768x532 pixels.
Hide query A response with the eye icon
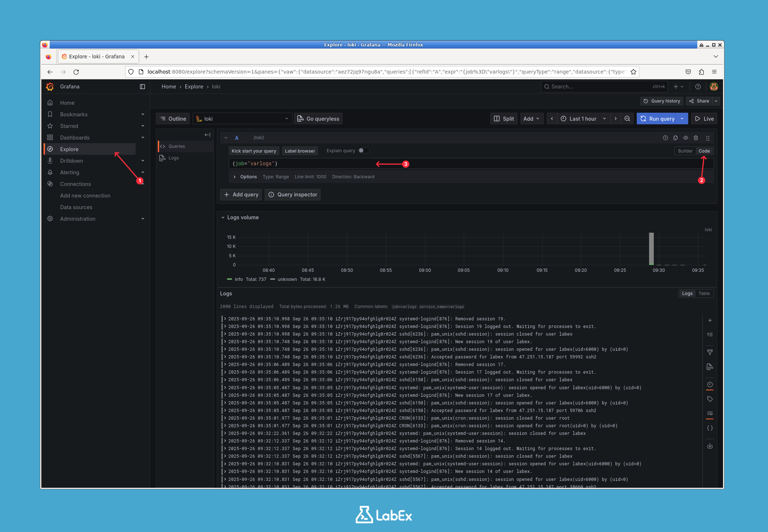click(x=686, y=138)
